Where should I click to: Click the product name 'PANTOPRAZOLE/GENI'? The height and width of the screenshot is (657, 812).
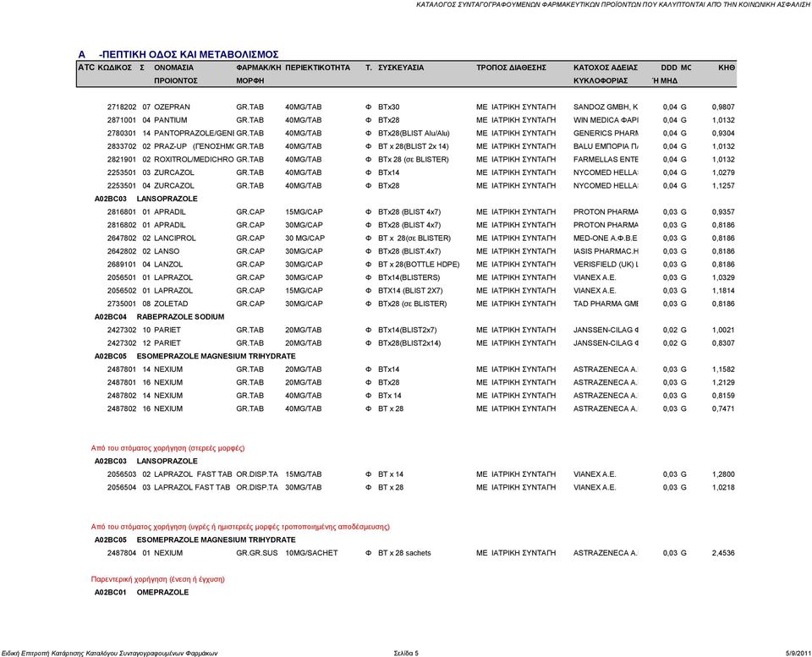(x=194, y=133)
